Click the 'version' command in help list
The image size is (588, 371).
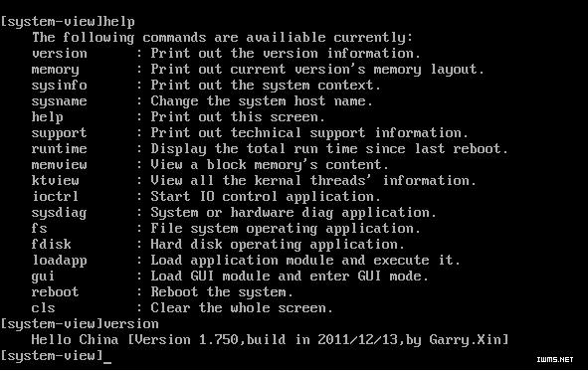click(60, 54)
